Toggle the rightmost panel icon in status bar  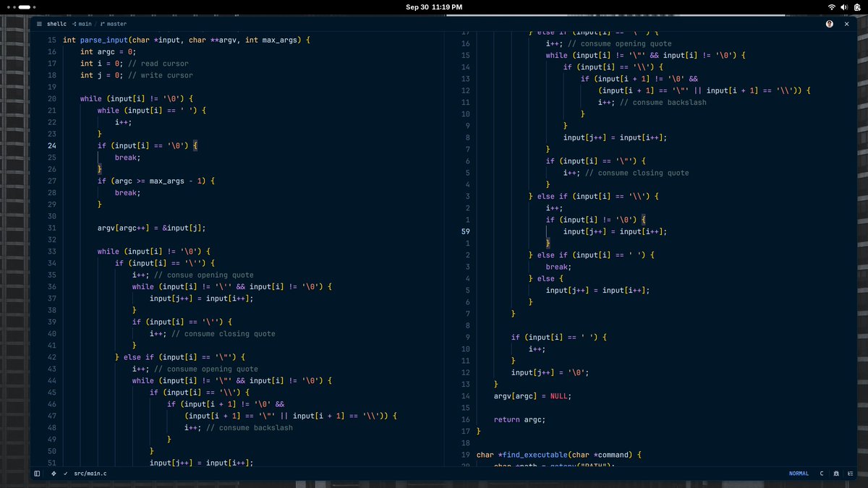point(850,474)
